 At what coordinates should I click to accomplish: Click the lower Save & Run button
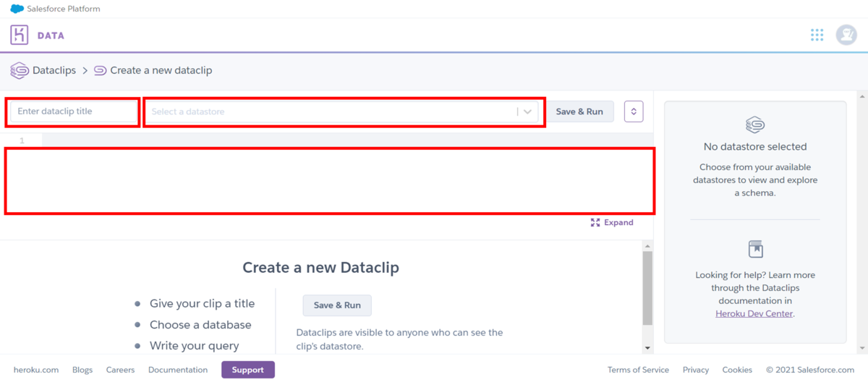pos(337,305)
